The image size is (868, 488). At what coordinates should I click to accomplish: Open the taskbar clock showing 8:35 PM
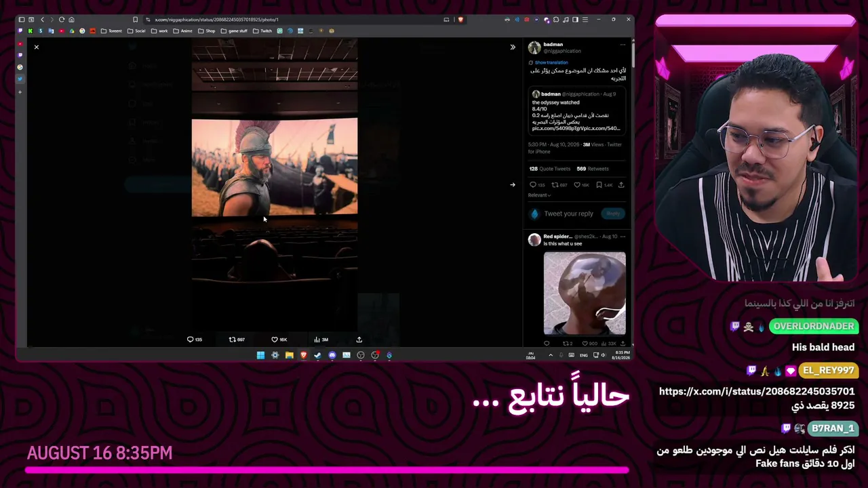[620, 355]
